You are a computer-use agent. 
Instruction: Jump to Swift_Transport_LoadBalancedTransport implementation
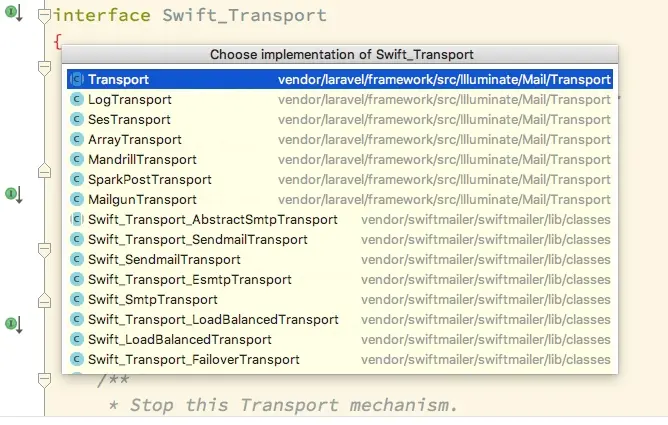pyautogui.click(x=340, y=320)
